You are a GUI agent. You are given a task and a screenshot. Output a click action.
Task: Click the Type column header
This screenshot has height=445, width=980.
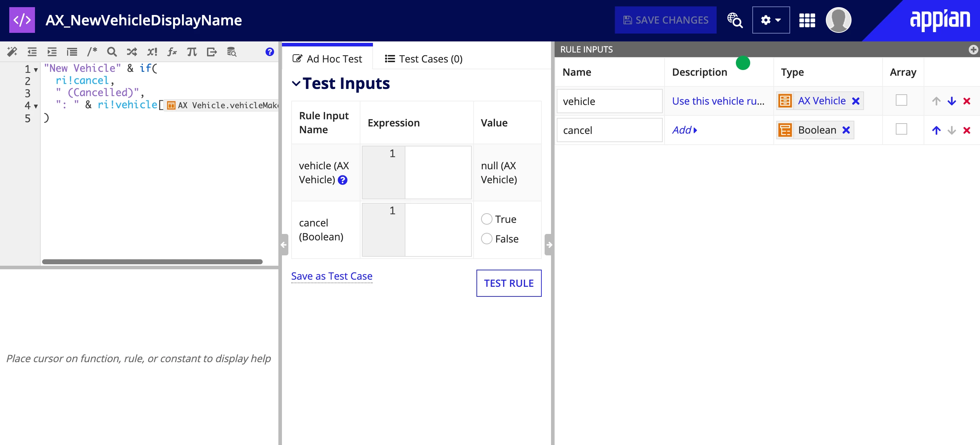(x=792, y=72)
